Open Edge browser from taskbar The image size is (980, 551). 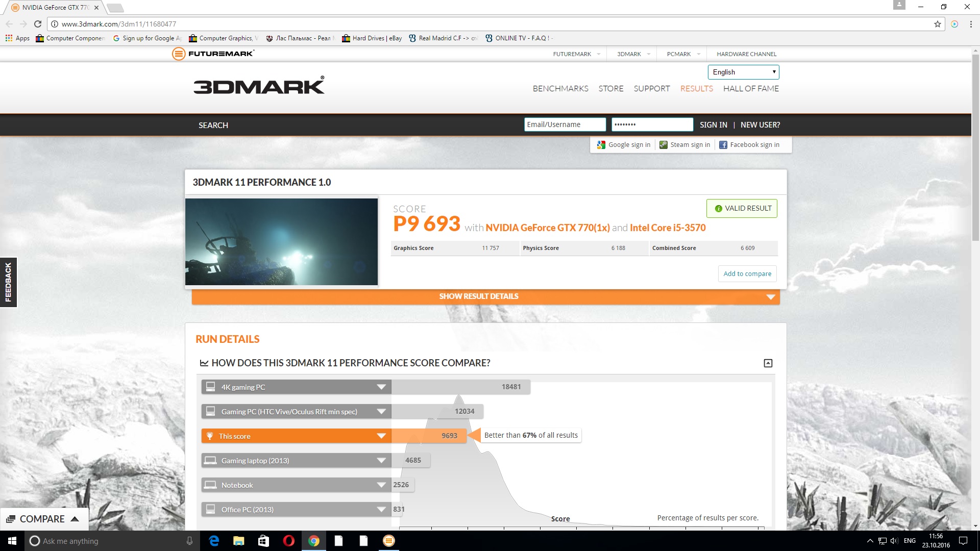(214, 541)
